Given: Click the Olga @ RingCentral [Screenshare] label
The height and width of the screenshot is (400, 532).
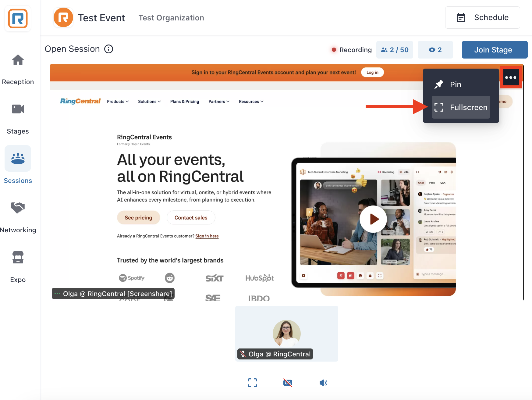Looking at the screenshot, I should point(113,294).
